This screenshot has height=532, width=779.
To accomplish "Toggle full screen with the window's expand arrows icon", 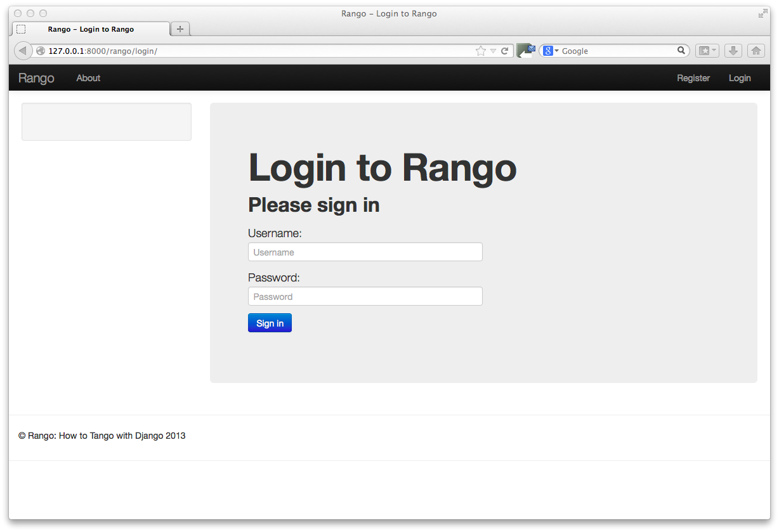I will 763,13.
